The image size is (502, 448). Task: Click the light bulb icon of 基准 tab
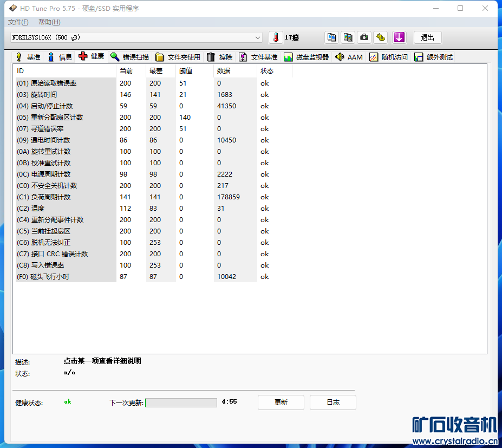[18, 57]
